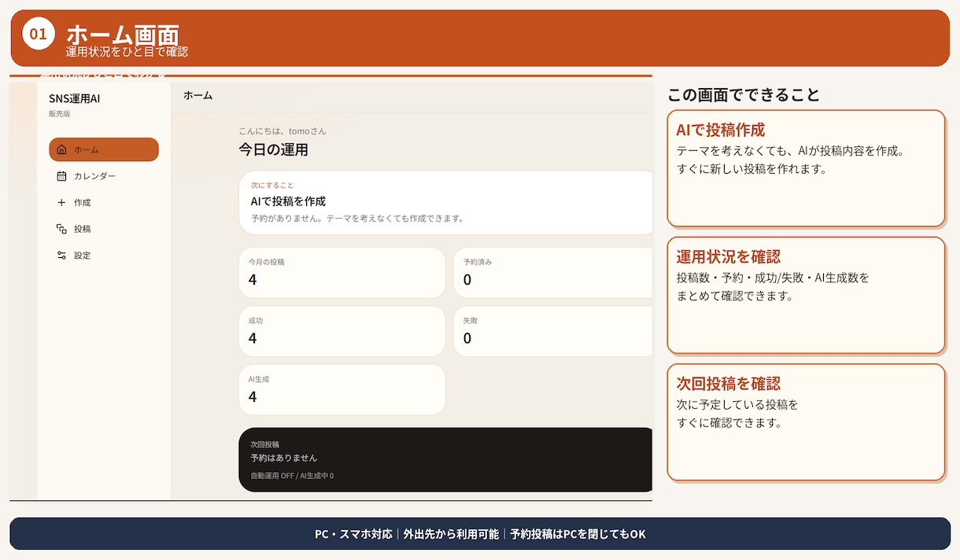Screen dimensions: 960x560
Task: Open the 作成 sidebar menu item
Action: (104, 202)
